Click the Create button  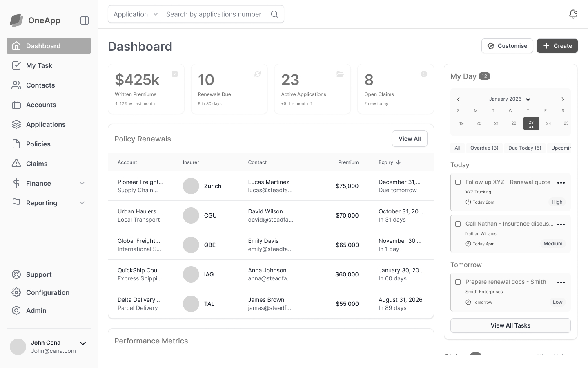[x=557, y=46]
